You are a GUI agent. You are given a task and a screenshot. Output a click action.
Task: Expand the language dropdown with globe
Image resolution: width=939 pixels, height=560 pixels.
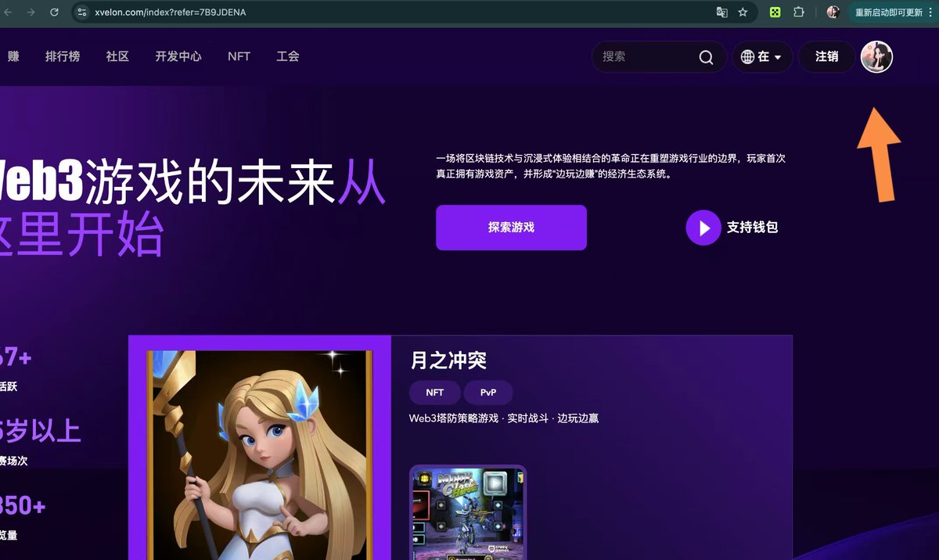coord(762,56)
